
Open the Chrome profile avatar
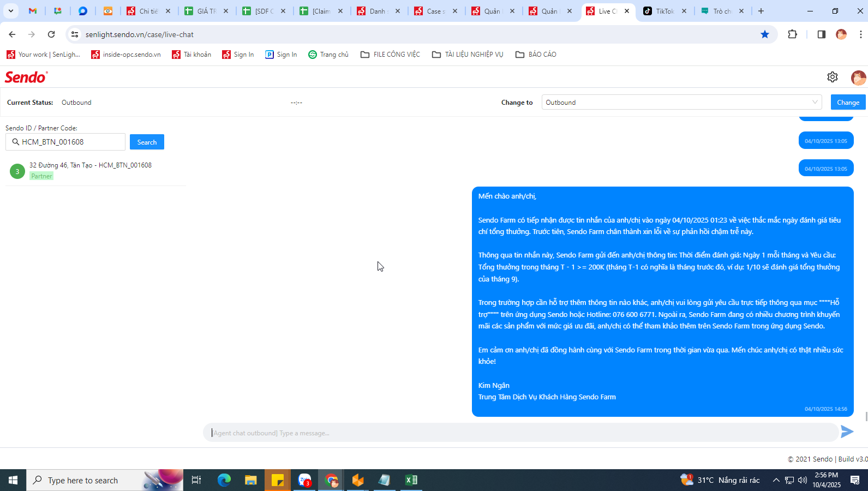841,34
